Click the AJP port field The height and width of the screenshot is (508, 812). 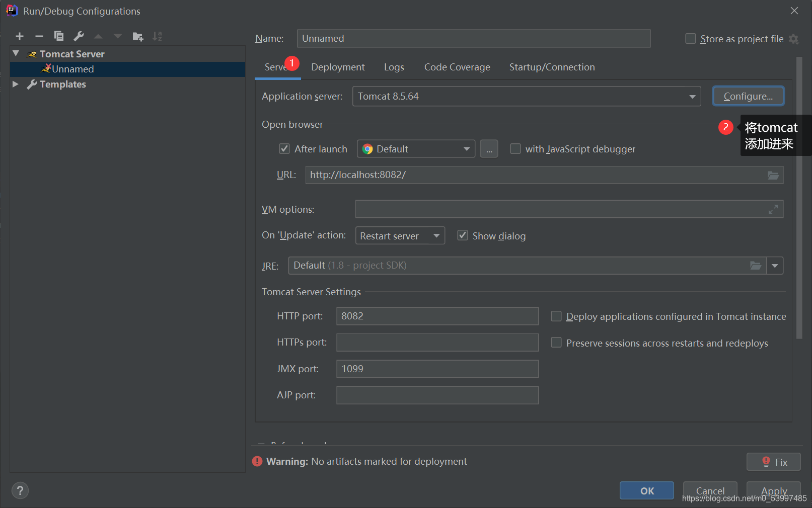click(x=437, y=395)
